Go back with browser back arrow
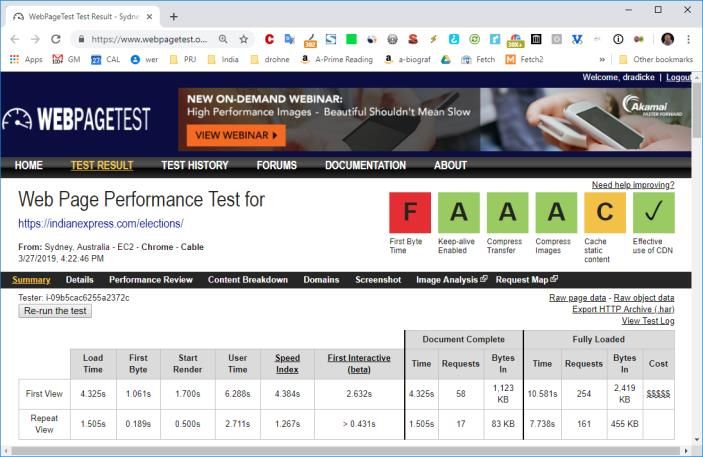The height and width of the screenshot is (457, 703). 15,39
